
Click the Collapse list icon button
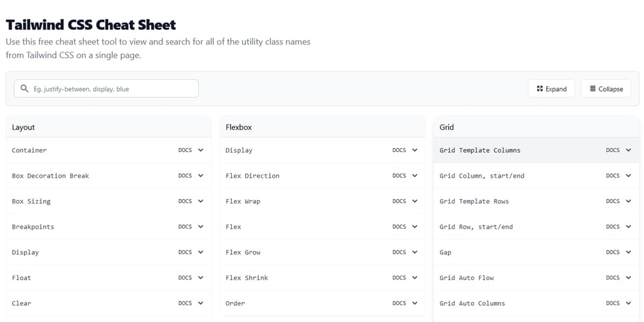pos(592,89)
